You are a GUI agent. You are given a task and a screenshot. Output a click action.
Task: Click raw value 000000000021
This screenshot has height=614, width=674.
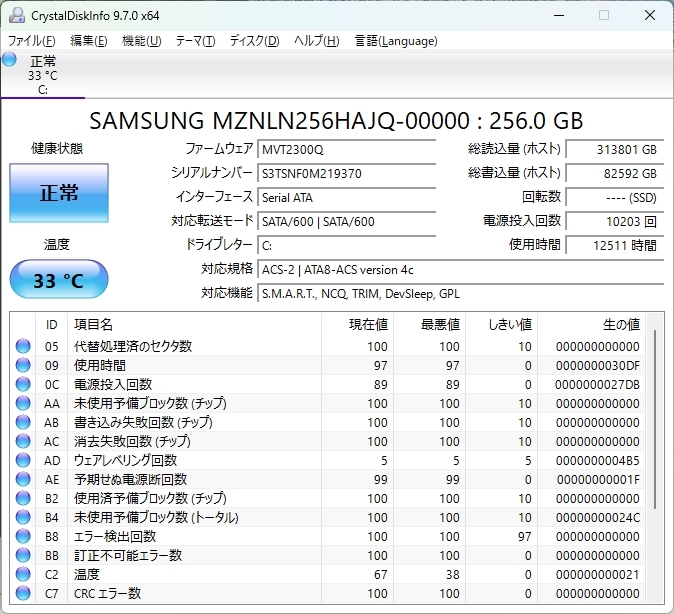[x=597, y=574]
